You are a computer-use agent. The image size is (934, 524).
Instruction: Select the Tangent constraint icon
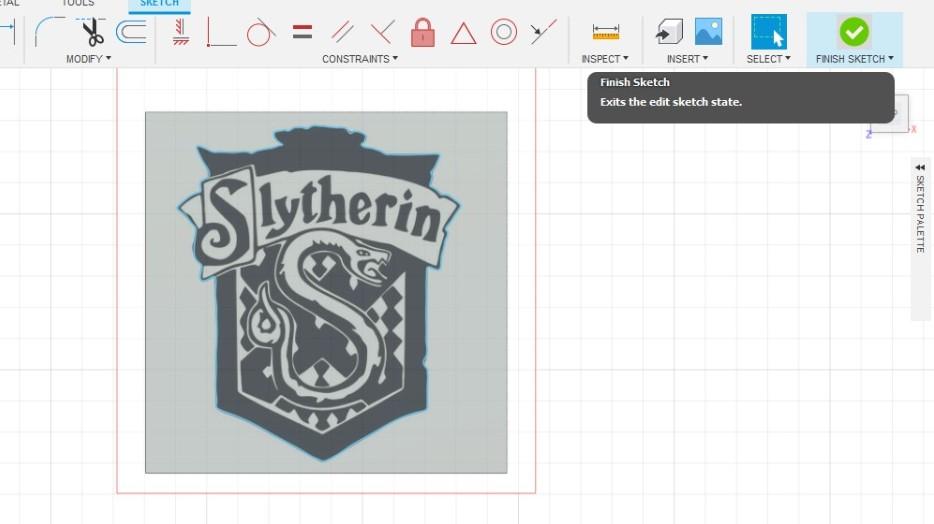pyautogui.click(x=260, y=32)
